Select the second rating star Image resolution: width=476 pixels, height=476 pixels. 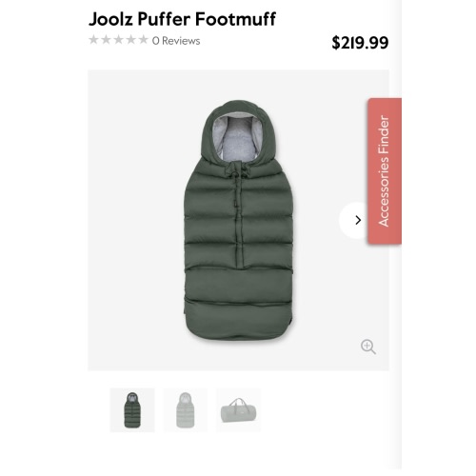[x=106, y=40]
